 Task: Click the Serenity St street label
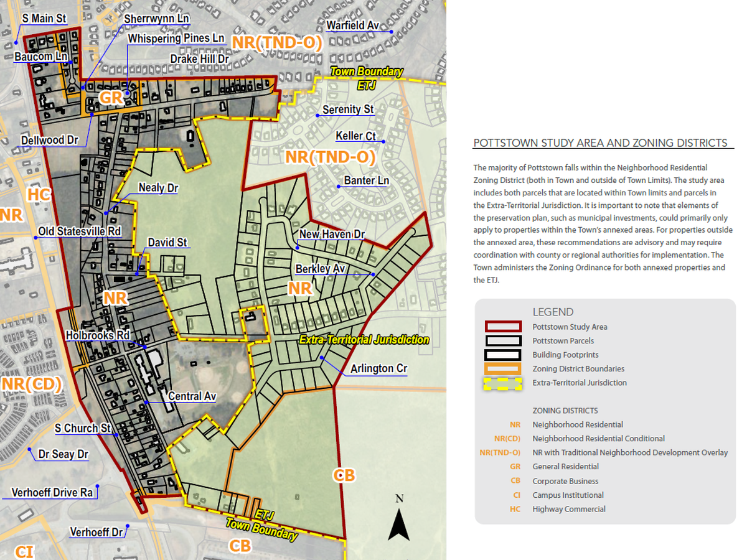348,110
